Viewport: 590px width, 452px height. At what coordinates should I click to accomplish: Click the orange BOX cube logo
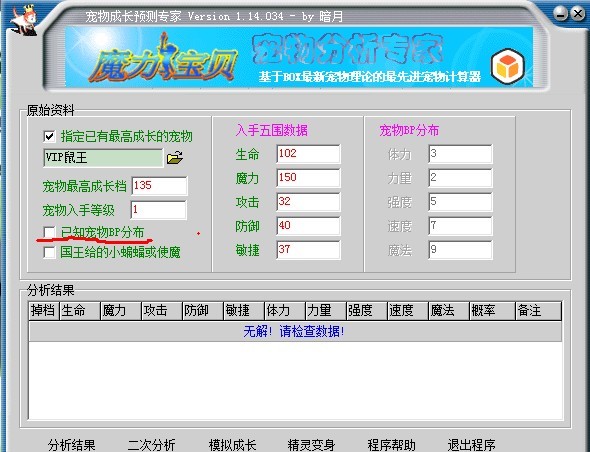pyautogui.click(x=508, y=67)
